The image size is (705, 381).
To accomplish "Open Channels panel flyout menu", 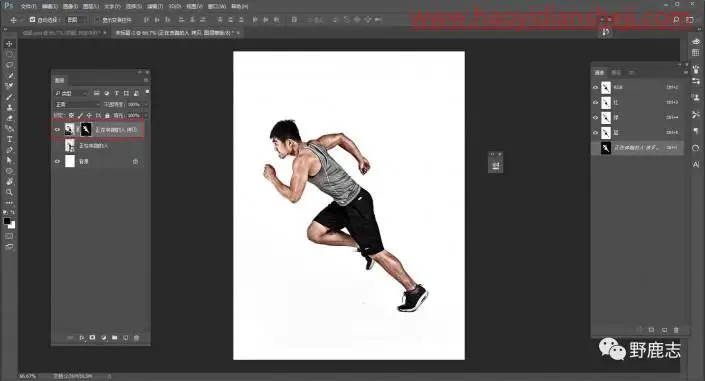I will click(x=686, y=72).
